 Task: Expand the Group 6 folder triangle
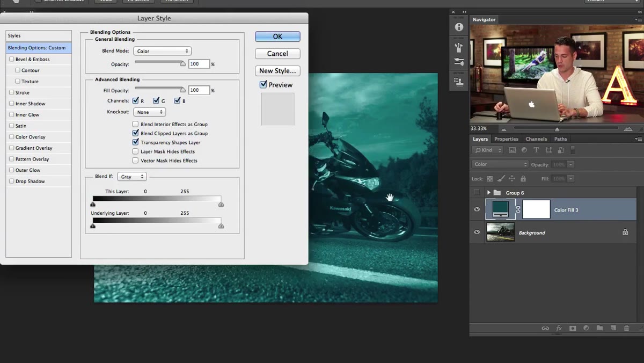(488, 192)
